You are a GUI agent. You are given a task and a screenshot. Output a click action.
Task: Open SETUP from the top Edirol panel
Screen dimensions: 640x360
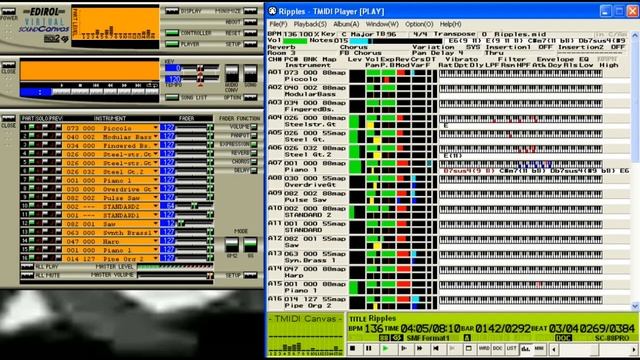point(250,44)
